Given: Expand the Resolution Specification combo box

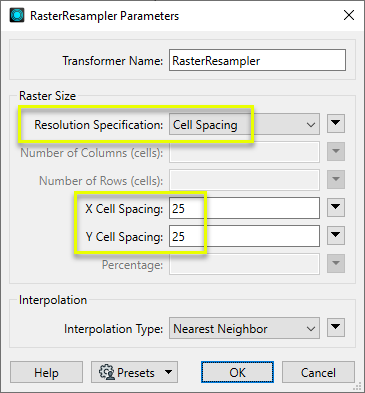Looking at the screenshot, I should point(244,124).
